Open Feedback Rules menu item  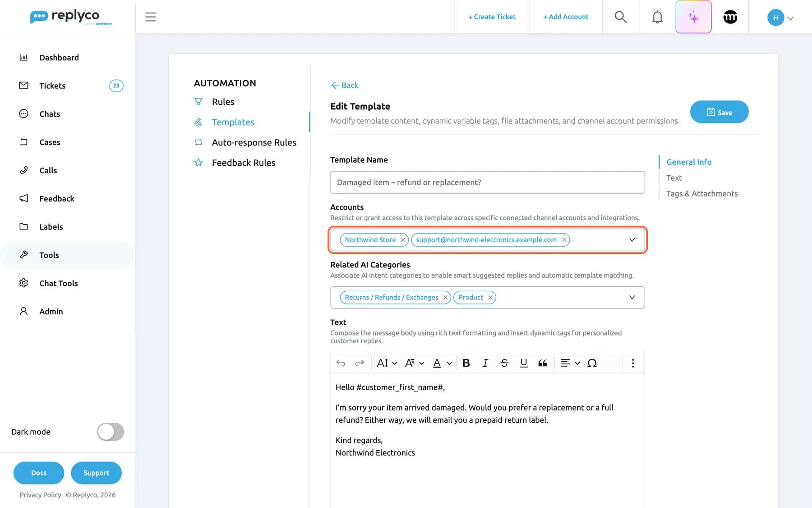(x=244, y=163)
